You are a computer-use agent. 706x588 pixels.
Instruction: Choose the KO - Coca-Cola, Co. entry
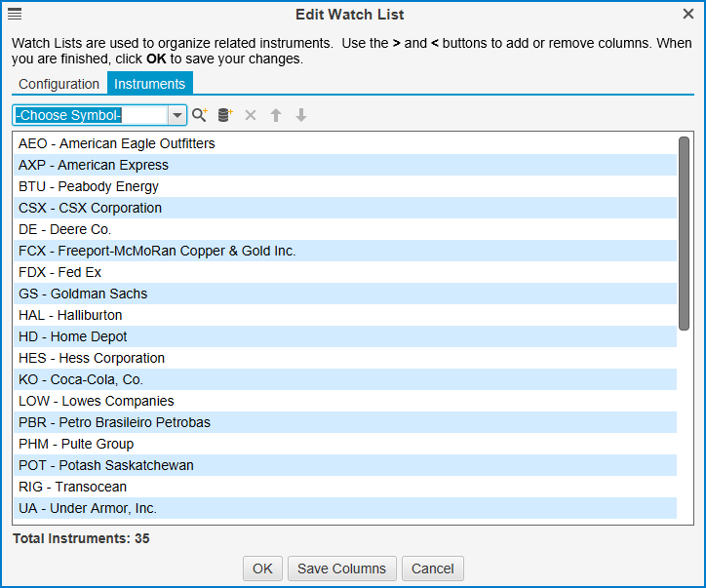click(x=81, y=379)
